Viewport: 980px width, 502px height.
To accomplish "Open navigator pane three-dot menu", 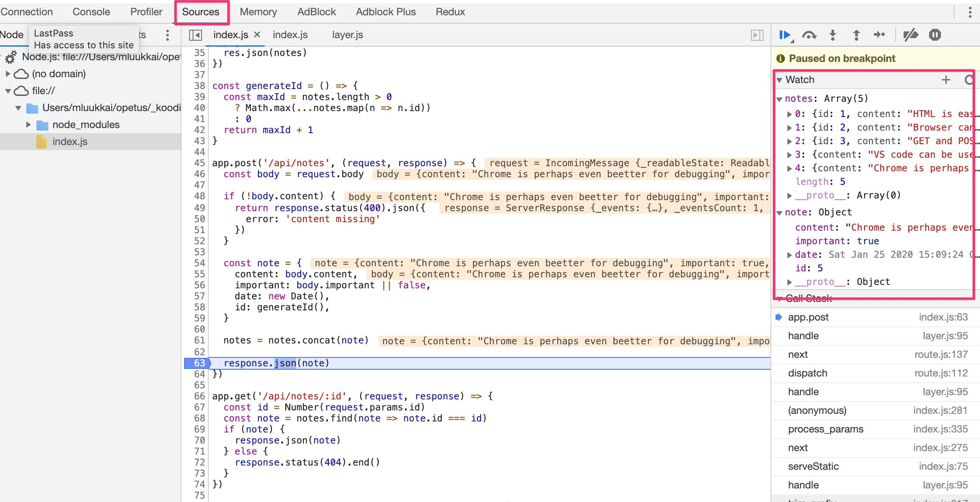I will [168, 35].
